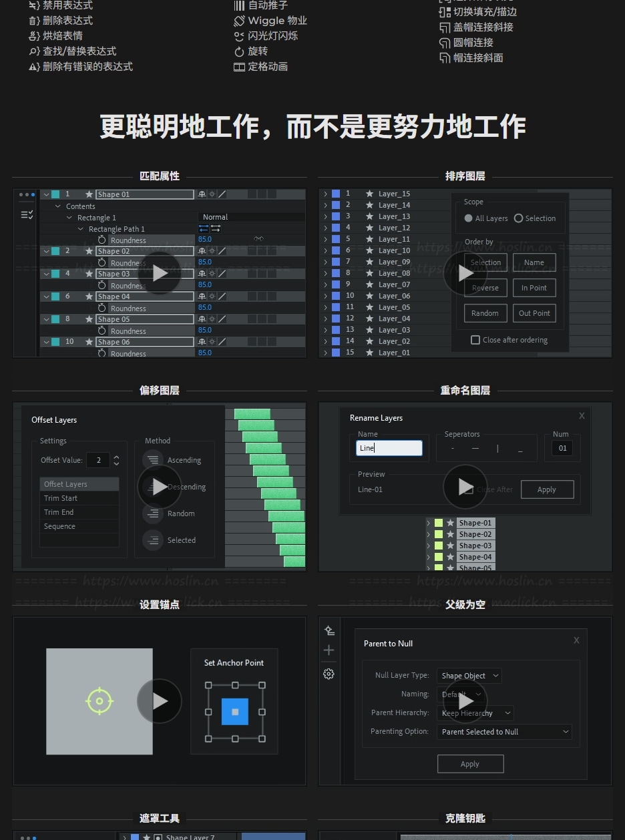
Task: Collapse the Contents group
Action: (58, 206)
